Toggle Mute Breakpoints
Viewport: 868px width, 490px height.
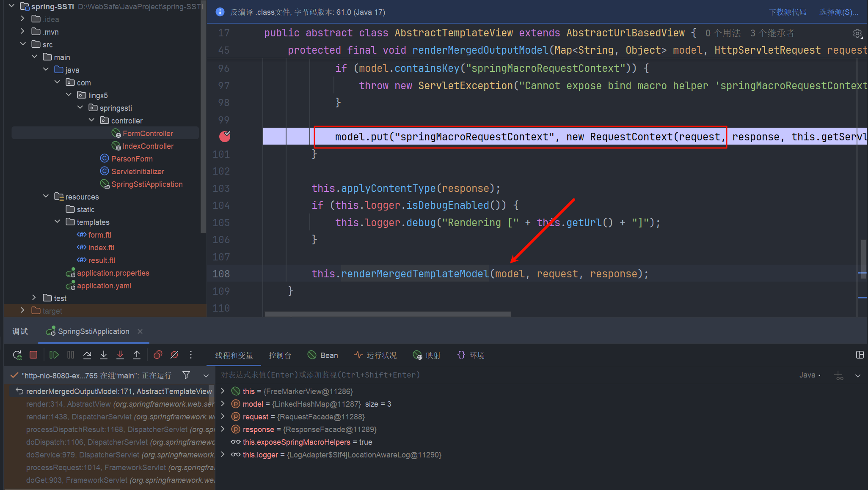(x=174, y=355)
